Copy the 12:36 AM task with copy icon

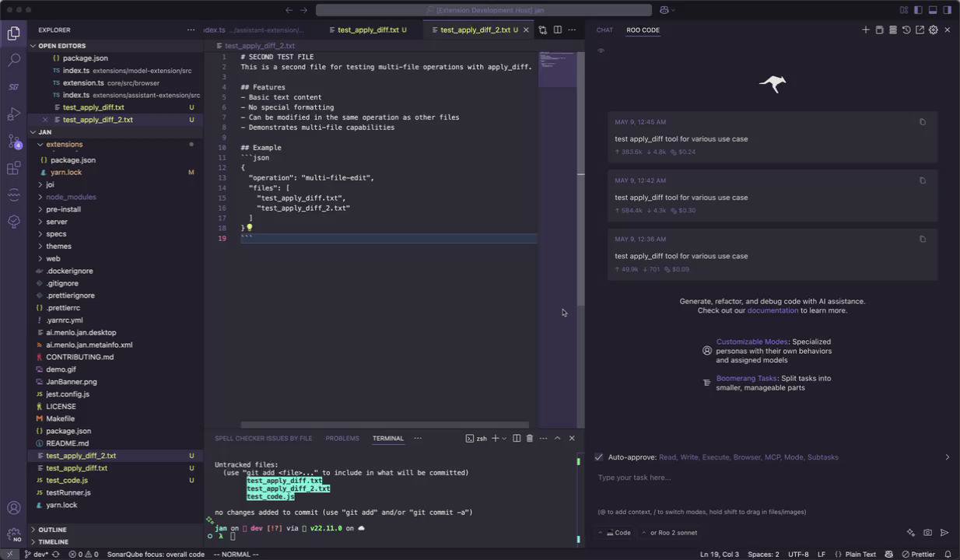(x=923, y=239)
